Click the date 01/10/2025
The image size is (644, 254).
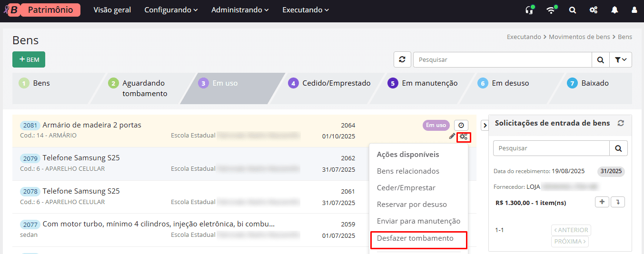pos(338,137)
